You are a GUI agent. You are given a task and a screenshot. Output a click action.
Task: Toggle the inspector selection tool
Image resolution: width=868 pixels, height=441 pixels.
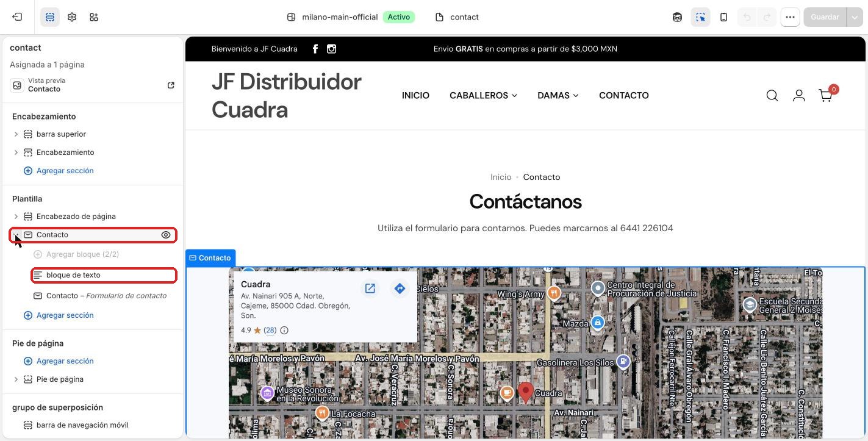pyautogui.click(x=700, y=17)
